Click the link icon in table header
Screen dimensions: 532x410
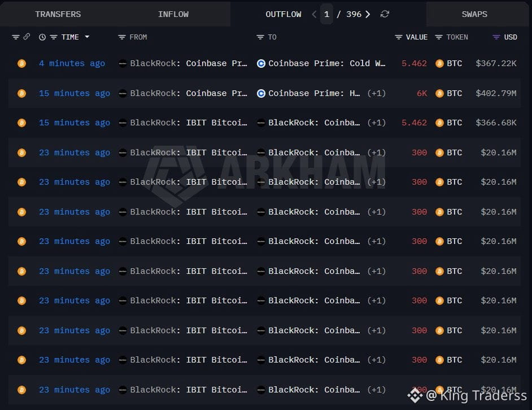27,37
